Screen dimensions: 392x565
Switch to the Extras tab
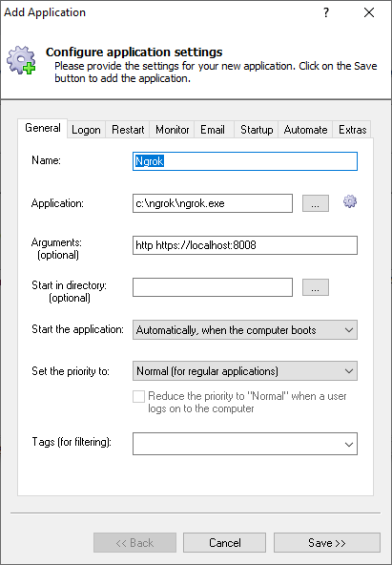pyautogui.click(x=352, y=130)
